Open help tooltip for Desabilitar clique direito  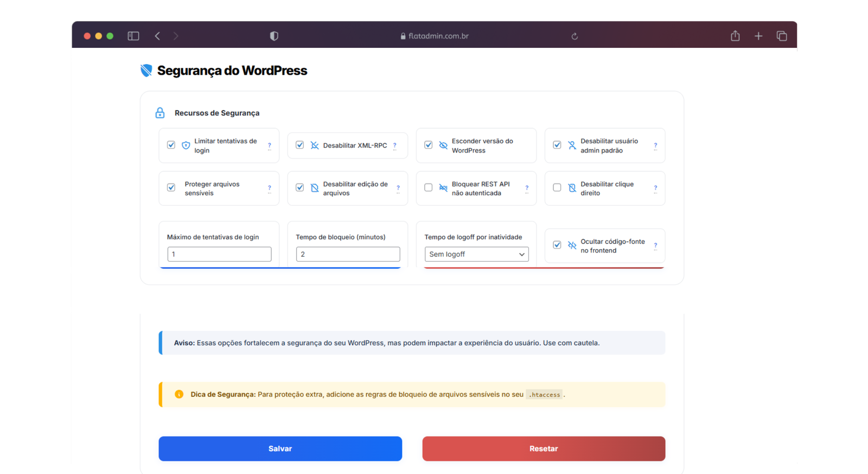pos(655,188)
